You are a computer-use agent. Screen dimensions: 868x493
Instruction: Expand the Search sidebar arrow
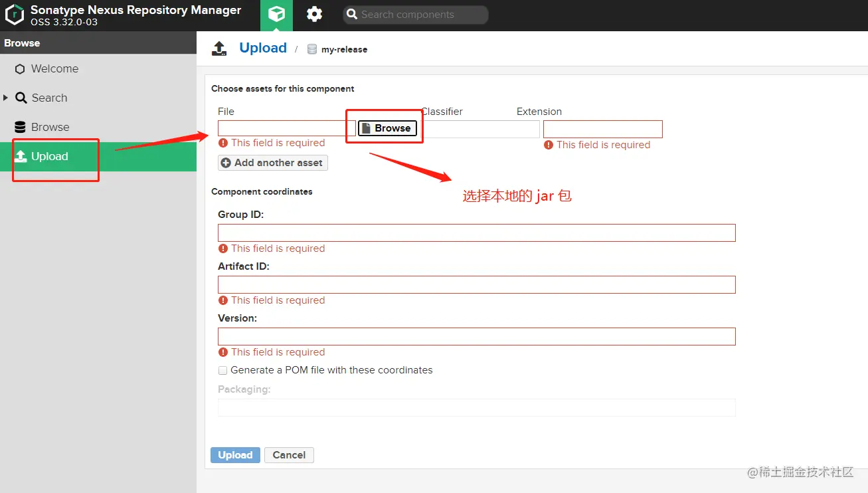(6, 98)
